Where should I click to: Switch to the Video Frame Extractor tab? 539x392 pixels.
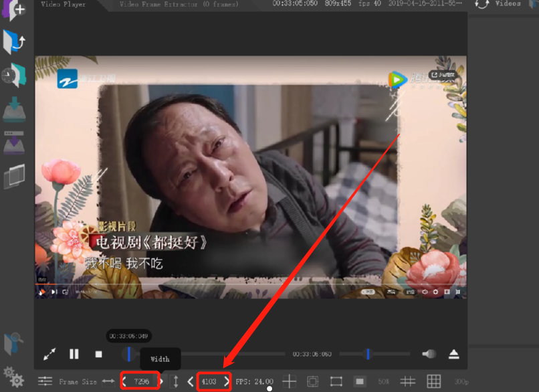coord(179,4)
